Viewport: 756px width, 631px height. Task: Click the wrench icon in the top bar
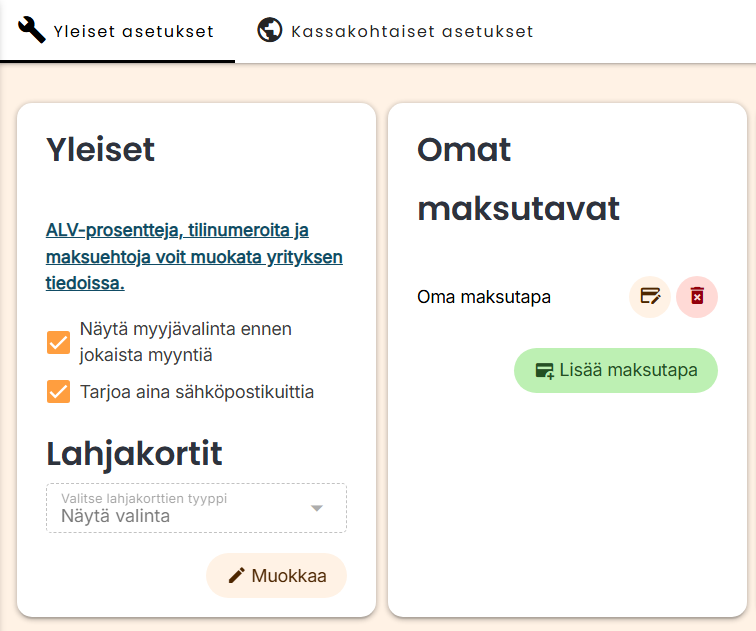[32, 31]
